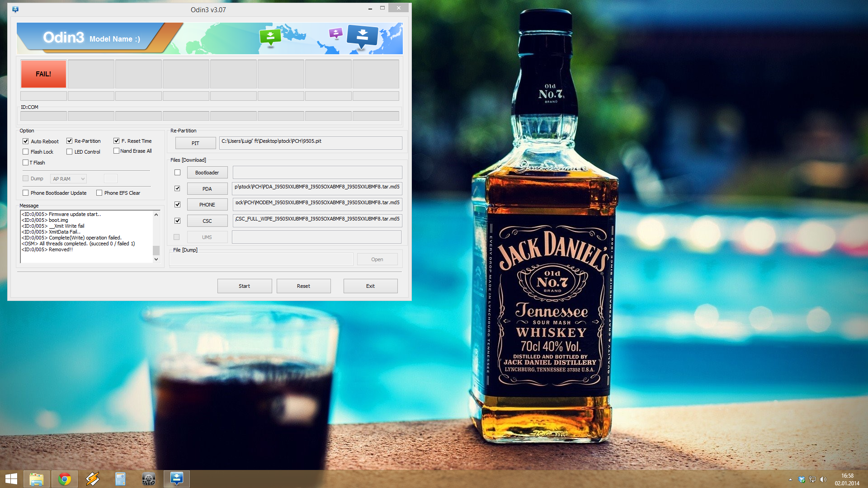The width and height of the screenshot is (868, 488).
Task: Toggle the Auto Reboot checkbox
Action: tap(26, 141)
